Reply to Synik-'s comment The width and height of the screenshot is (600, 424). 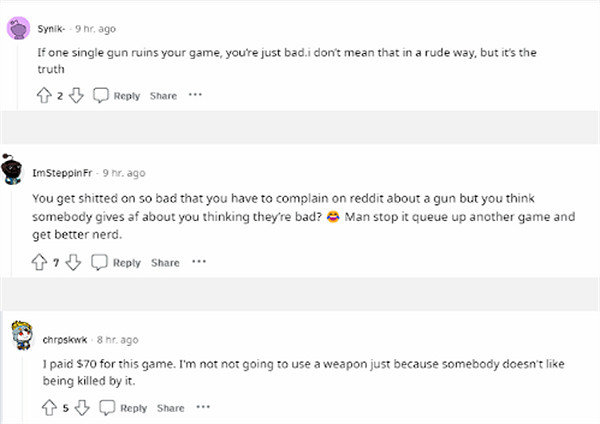coord(117,96)
